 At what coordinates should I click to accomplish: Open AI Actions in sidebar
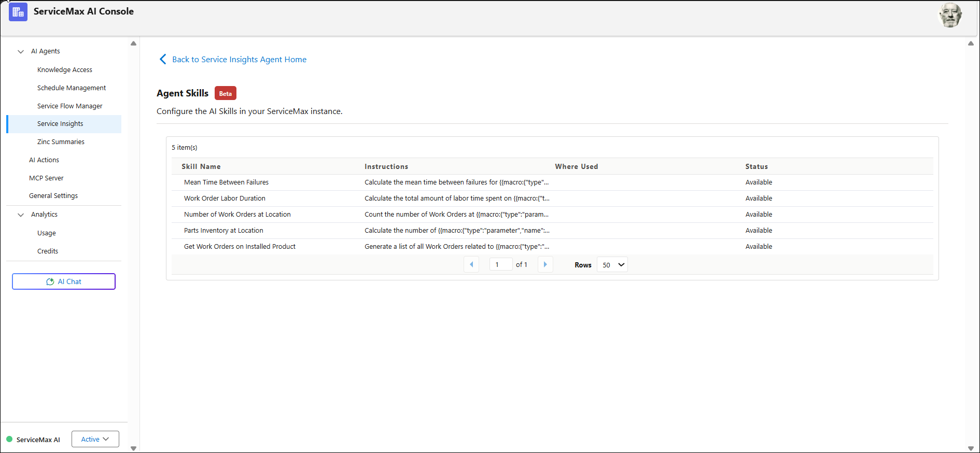click(44, 160)
